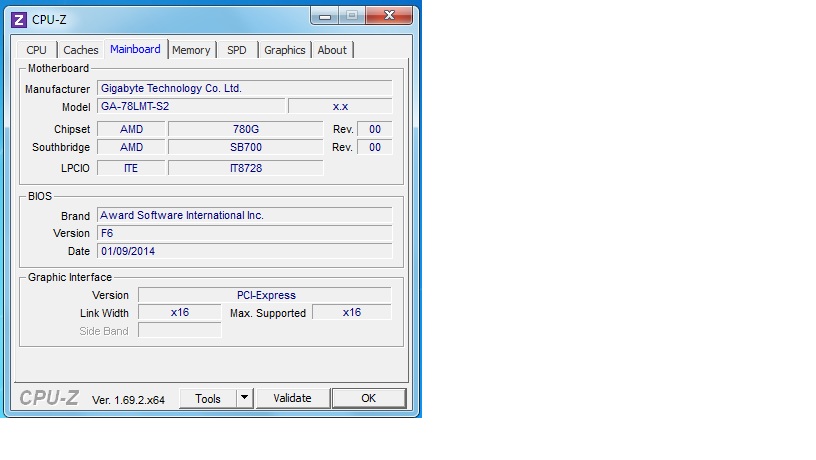
Task: Click the Tools button
Action: [x=208, y=399]
